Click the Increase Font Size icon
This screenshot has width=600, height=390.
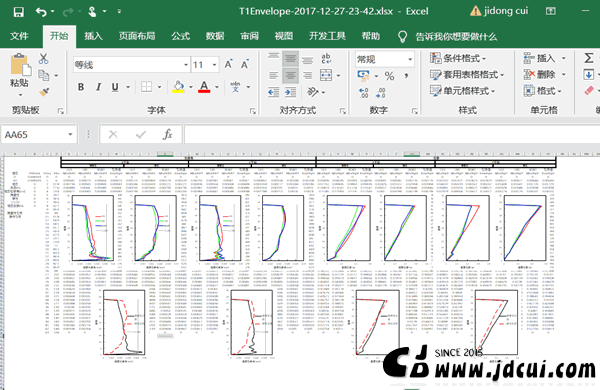pos(228,64)
